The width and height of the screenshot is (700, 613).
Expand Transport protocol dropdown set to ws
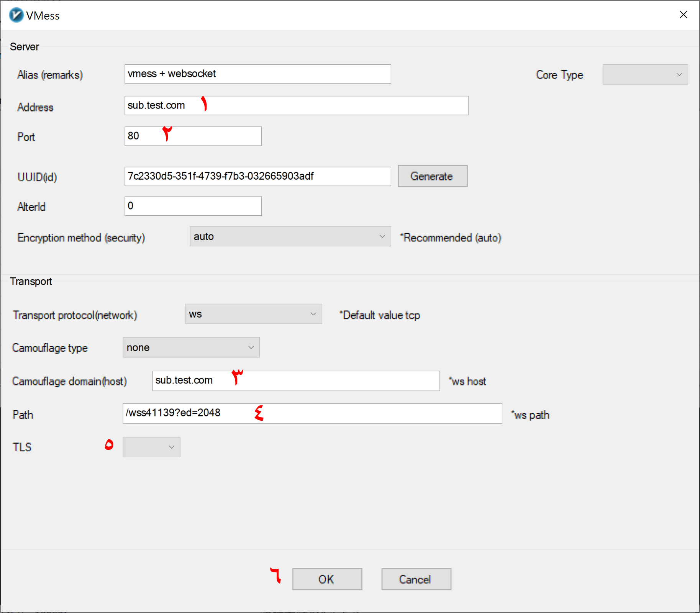click(x=253, y=314)
